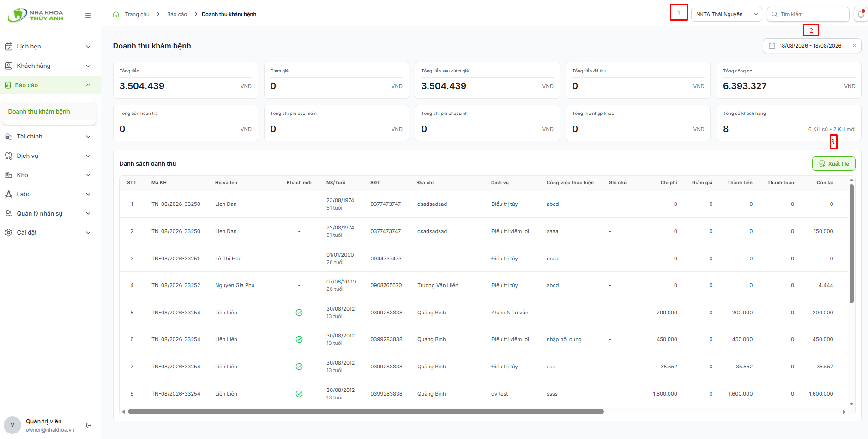Viewport: 868px width, 439px height.
Task: Click new-customer check mark in row 7
Action: [x=299, y=367]
